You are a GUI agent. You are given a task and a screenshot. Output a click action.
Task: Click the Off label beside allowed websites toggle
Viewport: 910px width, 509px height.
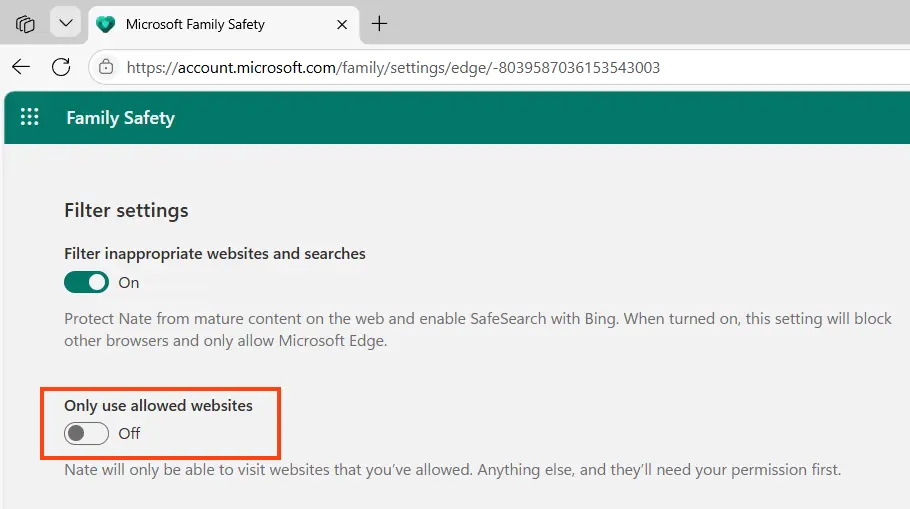click(x=129, y=434)
